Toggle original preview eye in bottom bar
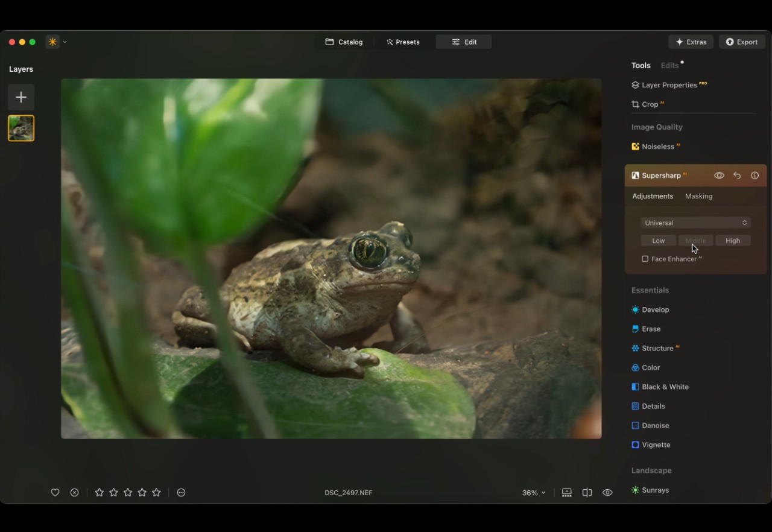The width and height of the screenshot is (772, 532). click(607, 492)
